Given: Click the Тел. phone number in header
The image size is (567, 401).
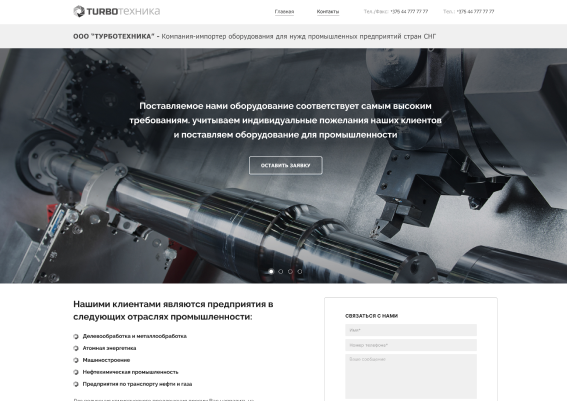Looking at the screenshot, I should coord(475,12).
